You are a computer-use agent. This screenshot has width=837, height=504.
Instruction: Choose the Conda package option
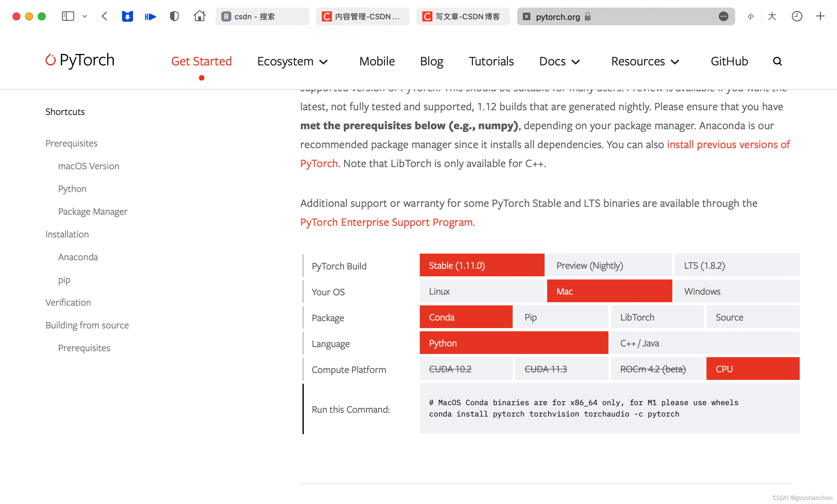pos(466,317)
